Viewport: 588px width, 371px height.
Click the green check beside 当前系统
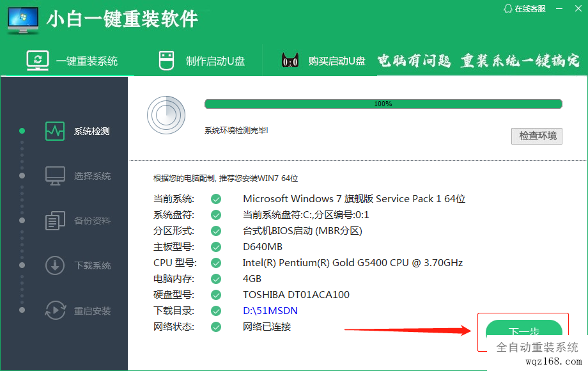216,199
